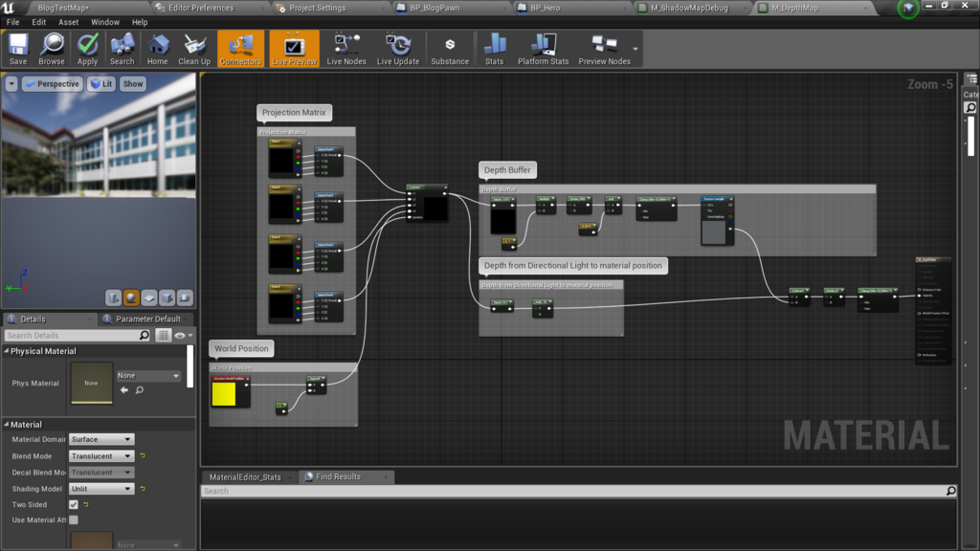Open the property matrix grid icon

point(163,336)
